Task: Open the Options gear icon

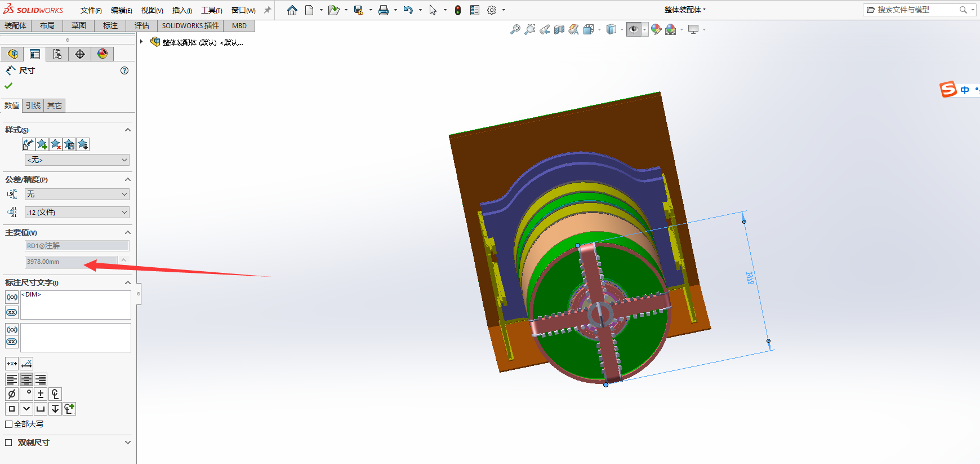Action: pos(492,10)
